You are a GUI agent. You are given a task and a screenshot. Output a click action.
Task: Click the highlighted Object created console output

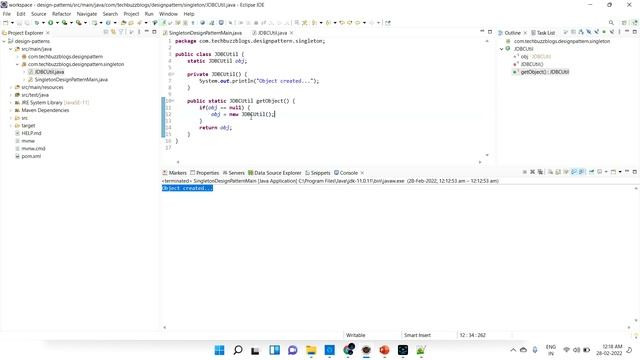[x=187, y=188]
